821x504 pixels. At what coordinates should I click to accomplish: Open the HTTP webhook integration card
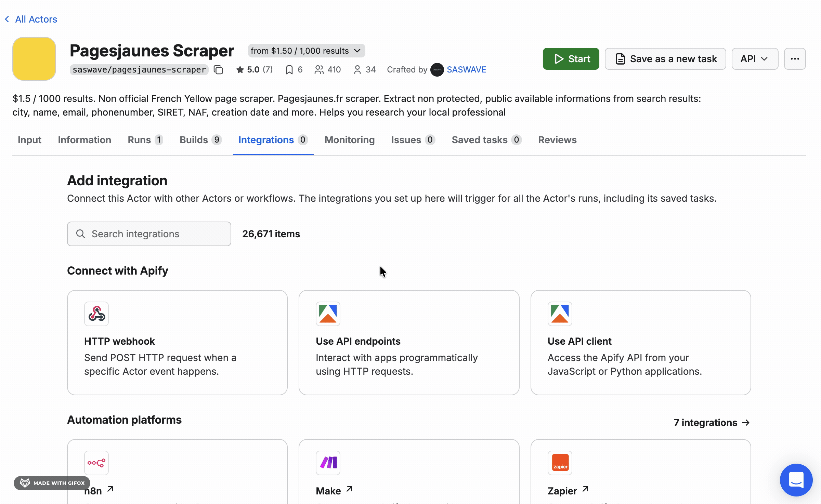[177, 343]
